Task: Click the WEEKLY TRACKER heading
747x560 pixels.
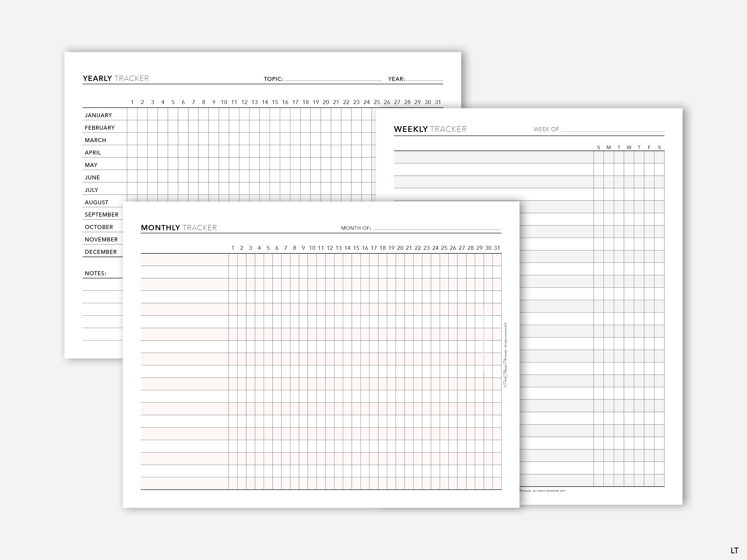Action: pos(430,129)
